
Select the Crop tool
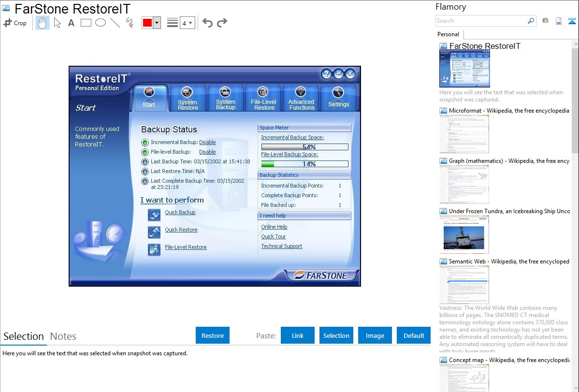click(15, 23)
